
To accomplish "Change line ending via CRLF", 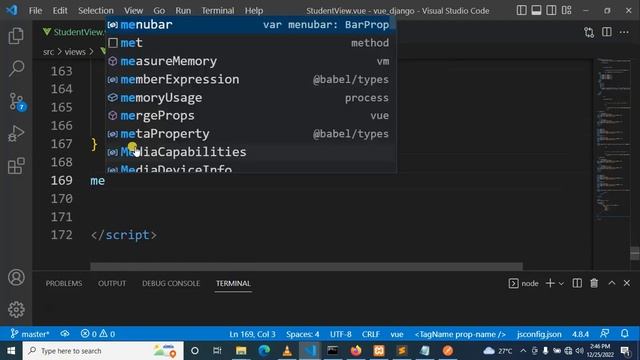I will (371, 334).
